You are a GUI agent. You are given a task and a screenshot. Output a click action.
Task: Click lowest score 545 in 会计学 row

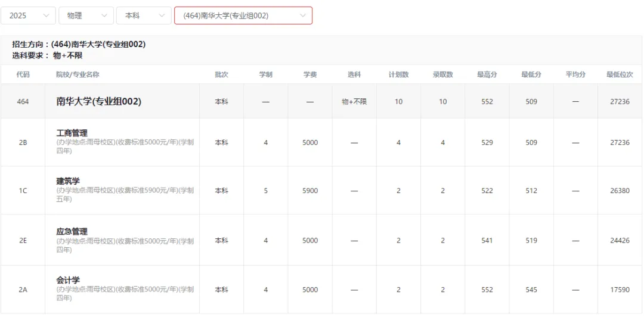pos(531,290)
